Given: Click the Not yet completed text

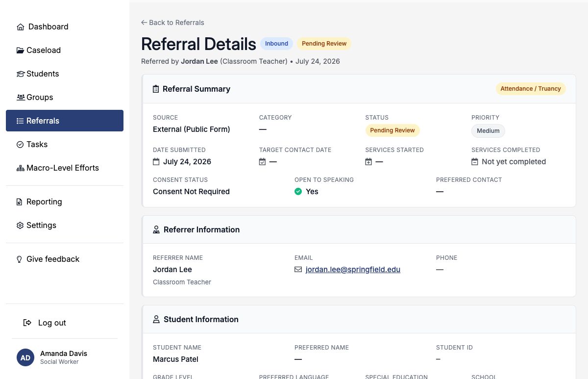Looking at the screenshot, I should [x=514, y=162].
